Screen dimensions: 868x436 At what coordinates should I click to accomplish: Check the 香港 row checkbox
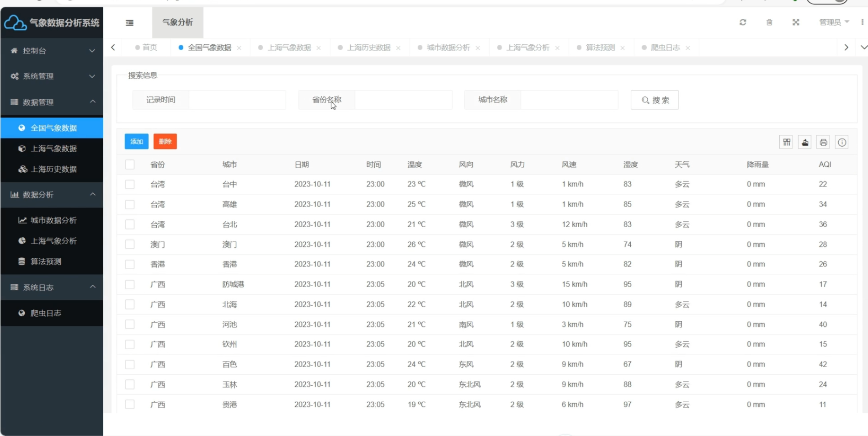[130, 264]
